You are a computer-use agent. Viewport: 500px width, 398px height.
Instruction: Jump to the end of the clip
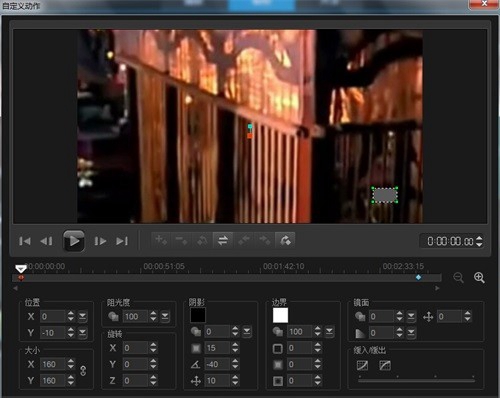122,241
